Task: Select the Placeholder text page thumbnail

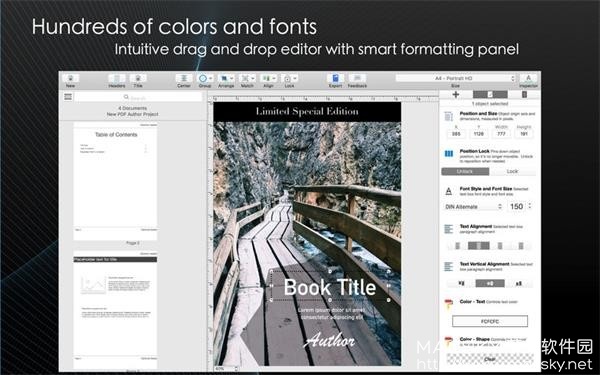Action: click(115, 309)
